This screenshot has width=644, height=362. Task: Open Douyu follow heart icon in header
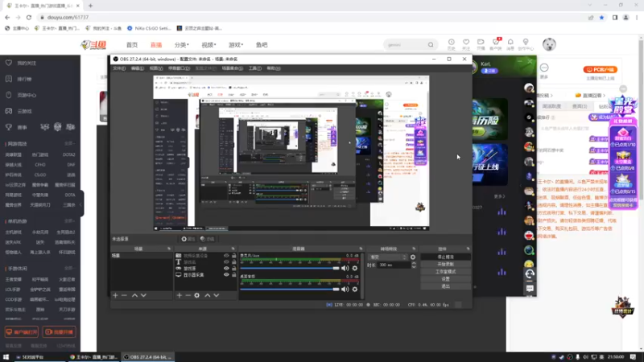(466, 43)
